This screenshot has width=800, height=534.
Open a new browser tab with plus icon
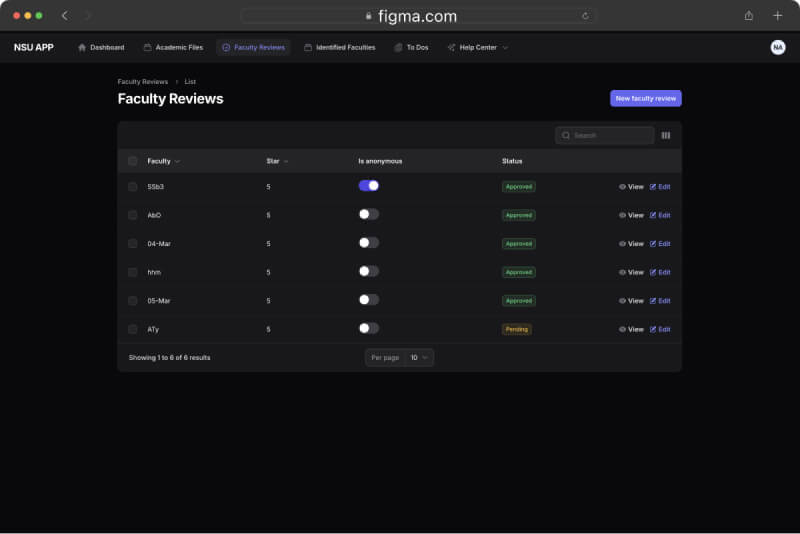[x=777, y=16]
